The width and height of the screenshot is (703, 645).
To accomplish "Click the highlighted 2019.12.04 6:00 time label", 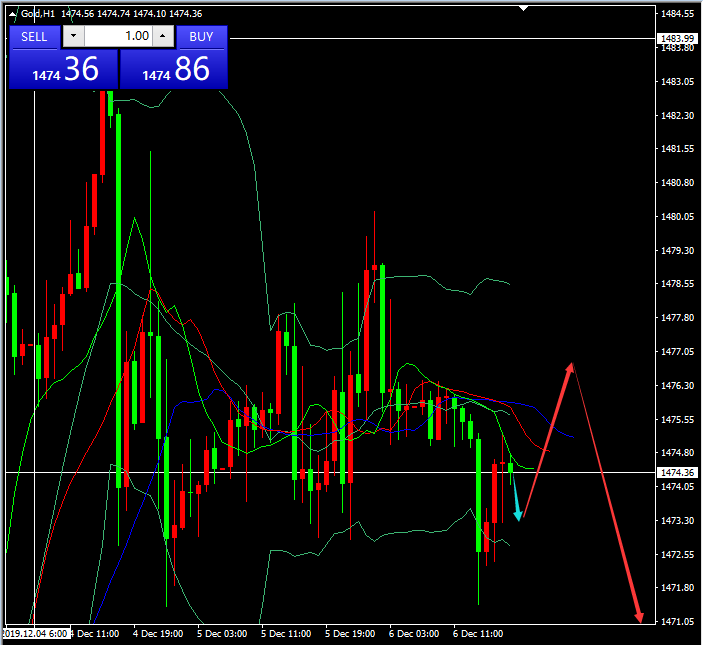I will click(x=35, y=634).
